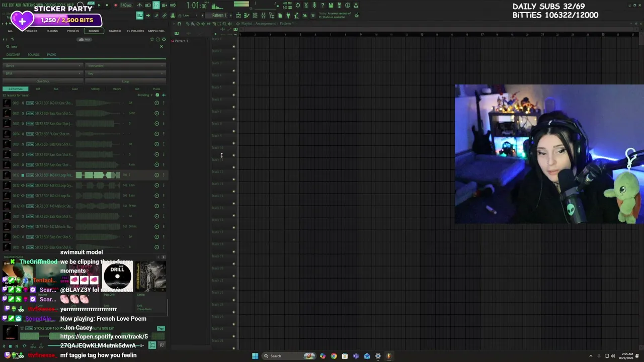Hit the main transport record button

pyautogui.click(x=115, y=6)
